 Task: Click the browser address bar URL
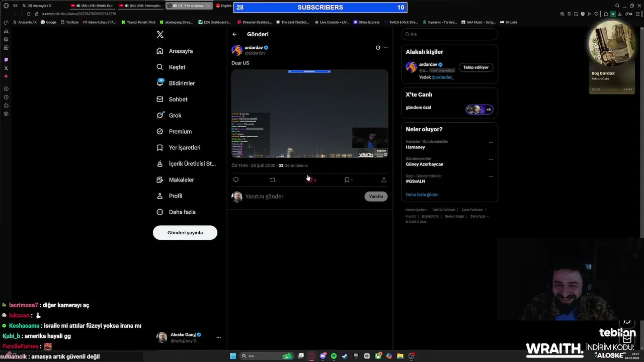click(79, 14)
